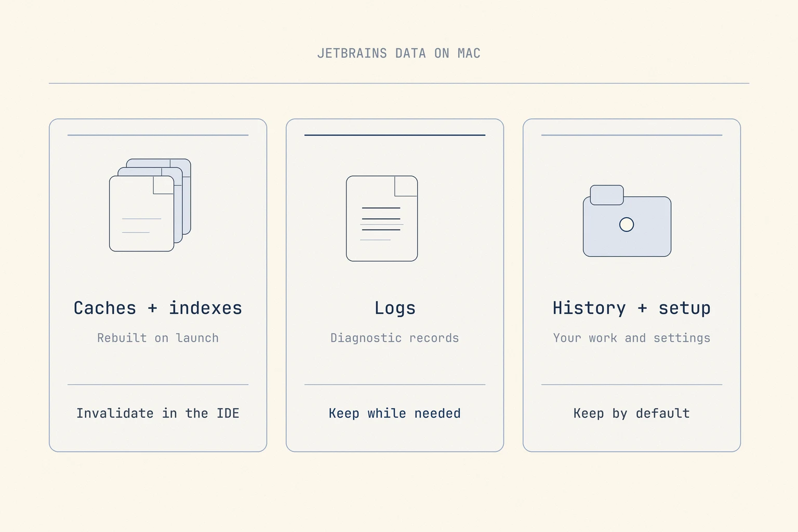Click the stacked pages caches icon
This screenshot has height=532, width=798.
pyautogui.click(x=150, y=205)
